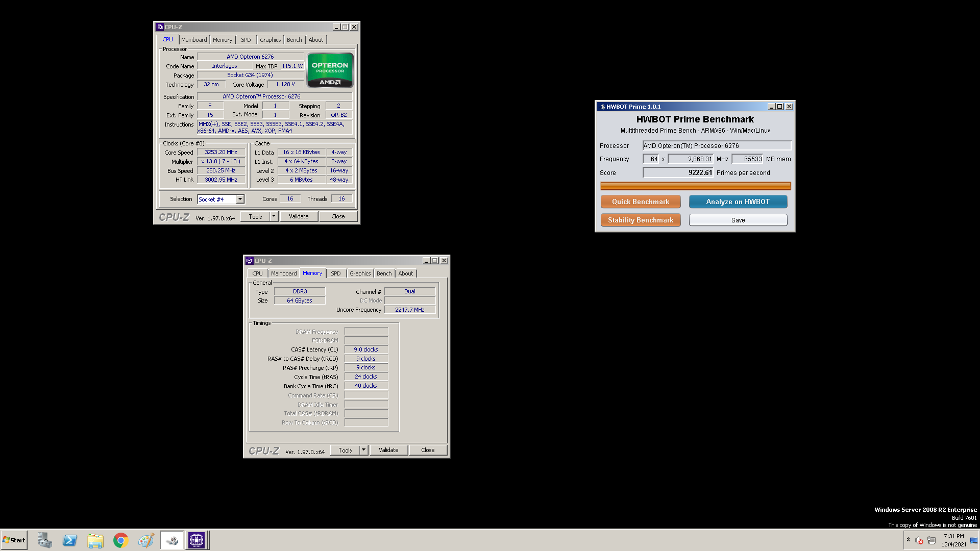Open Bench tab in the top CPU-Z window

click(x=294, y=40)
